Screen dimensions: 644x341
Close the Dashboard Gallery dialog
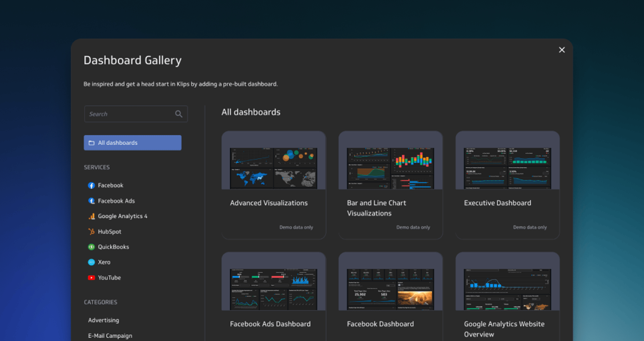(562, 50)
